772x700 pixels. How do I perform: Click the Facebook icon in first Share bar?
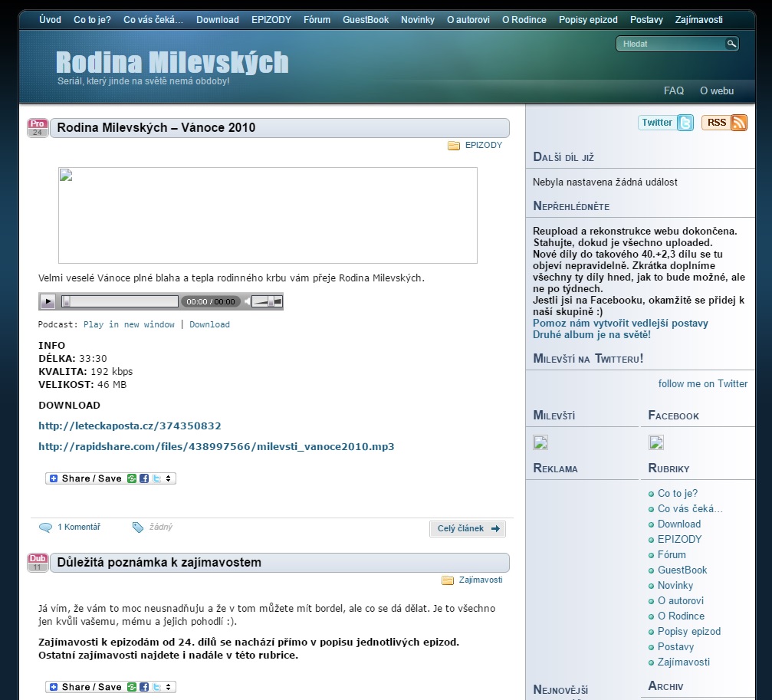pyautogui.click(x=144, y=478)
